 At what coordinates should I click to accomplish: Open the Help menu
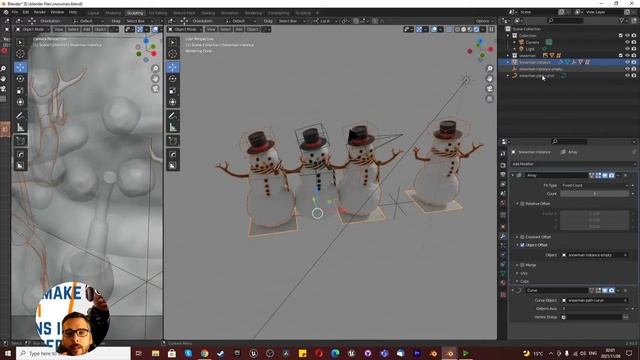pos(73,12)
